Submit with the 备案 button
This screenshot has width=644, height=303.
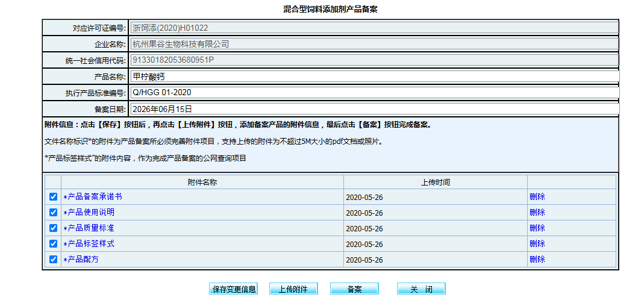point(354,289)
